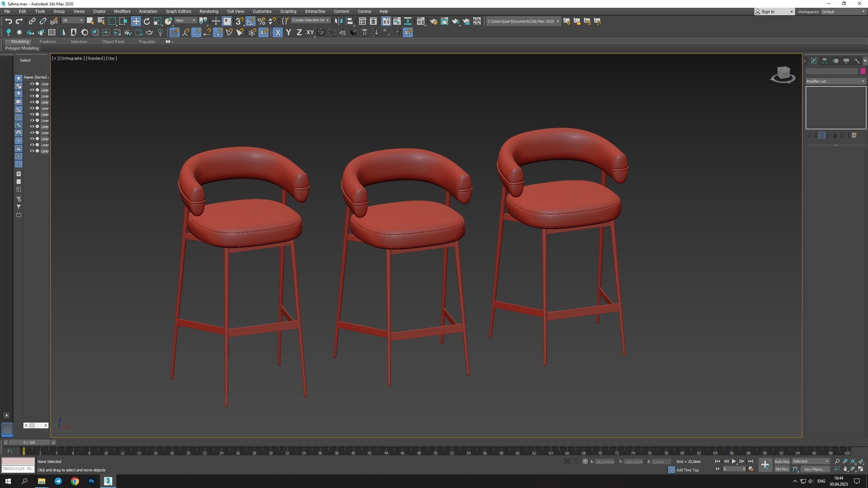
Task: Select the Select and Move tool
Action: click(136, 21)
